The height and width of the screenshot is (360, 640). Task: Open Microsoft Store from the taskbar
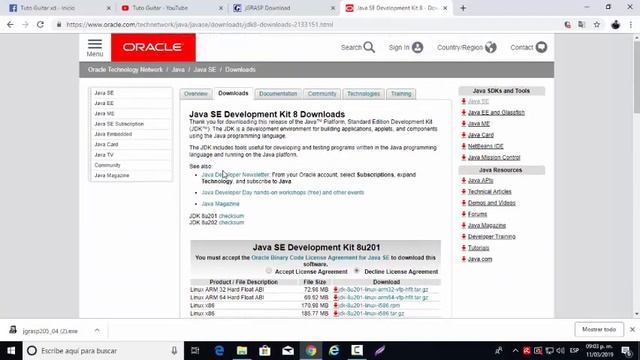265,351
